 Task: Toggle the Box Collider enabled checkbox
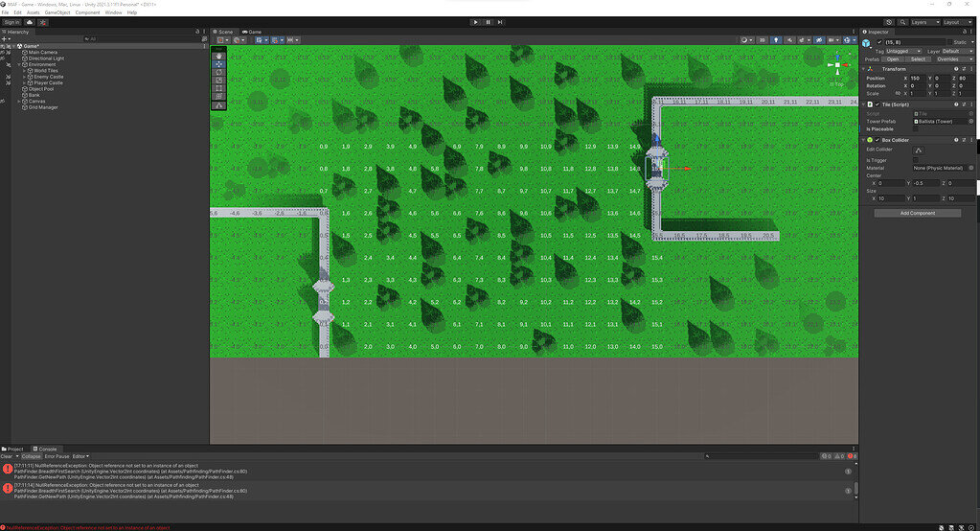coord(877,140)
